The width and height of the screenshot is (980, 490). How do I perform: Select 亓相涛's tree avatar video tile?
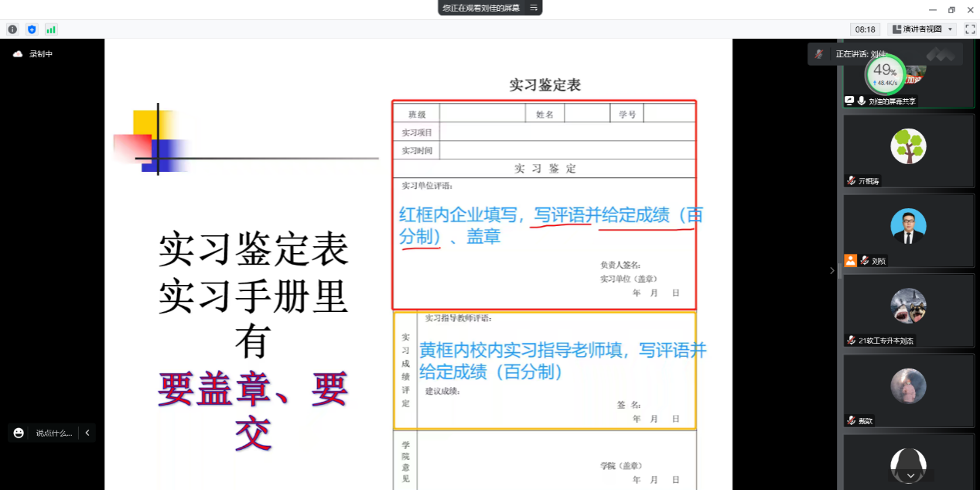tap(908, 151)
